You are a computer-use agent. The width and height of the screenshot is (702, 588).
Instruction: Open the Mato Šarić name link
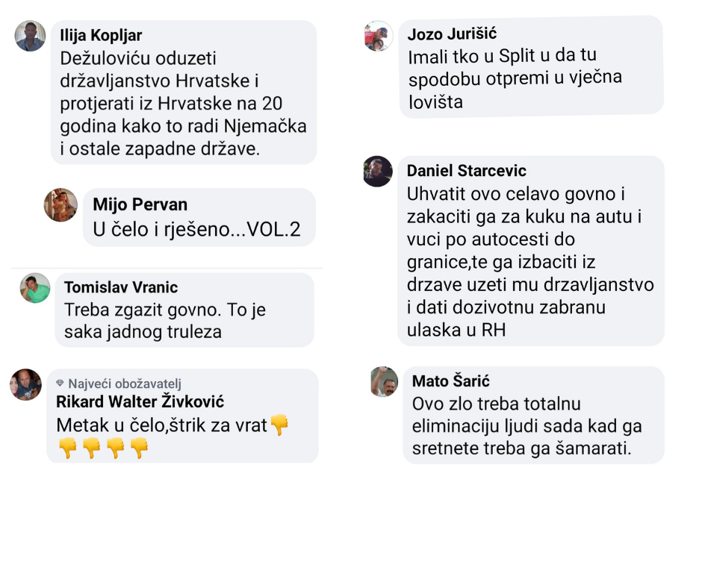(450, 381)
